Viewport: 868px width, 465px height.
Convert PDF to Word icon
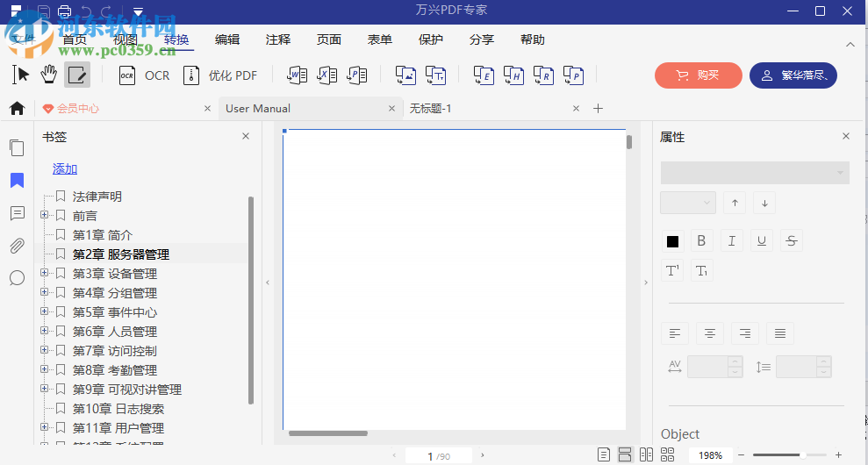(298, 75)
